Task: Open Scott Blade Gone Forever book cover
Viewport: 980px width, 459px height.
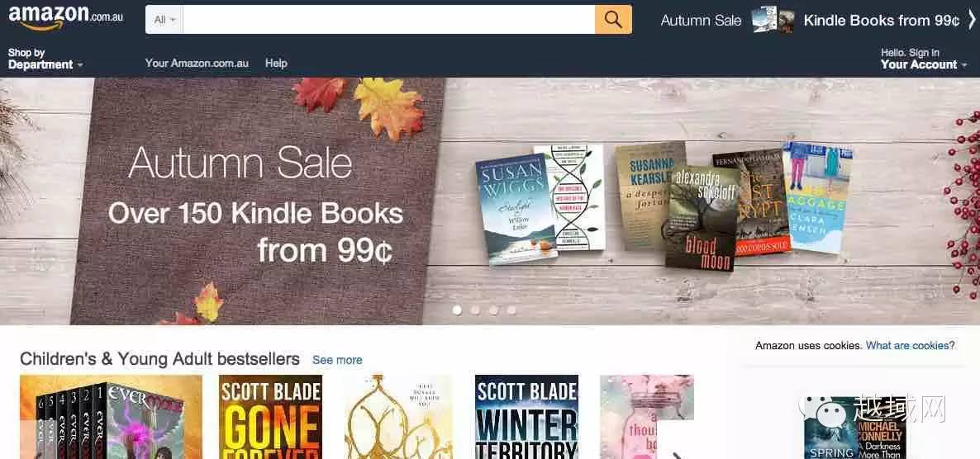Action: click(271, 417)
